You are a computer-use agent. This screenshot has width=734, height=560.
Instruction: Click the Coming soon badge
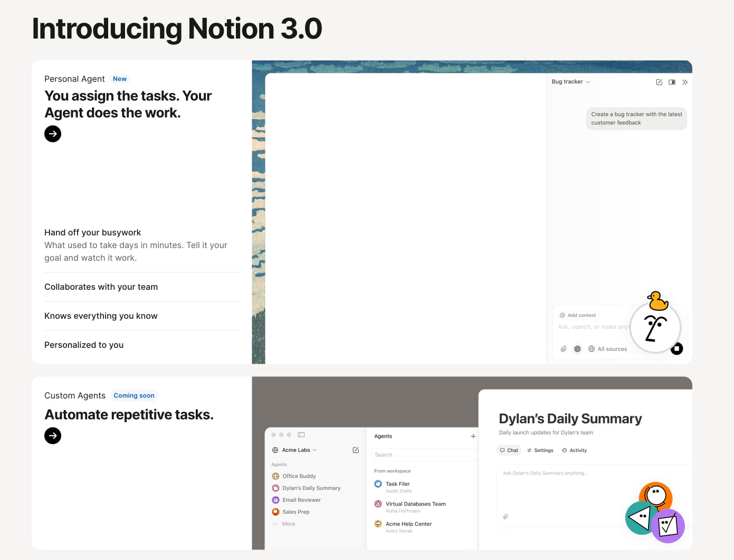pos(134,395)
